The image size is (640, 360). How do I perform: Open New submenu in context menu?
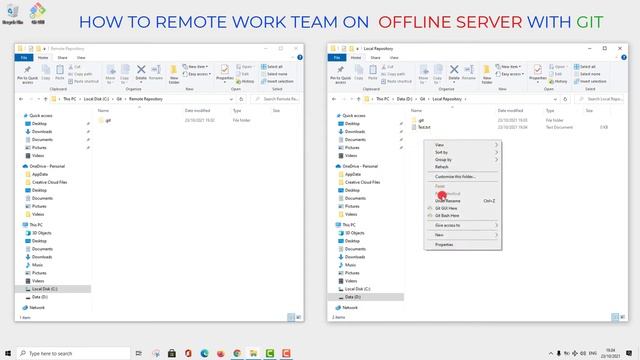click(462, 235)
